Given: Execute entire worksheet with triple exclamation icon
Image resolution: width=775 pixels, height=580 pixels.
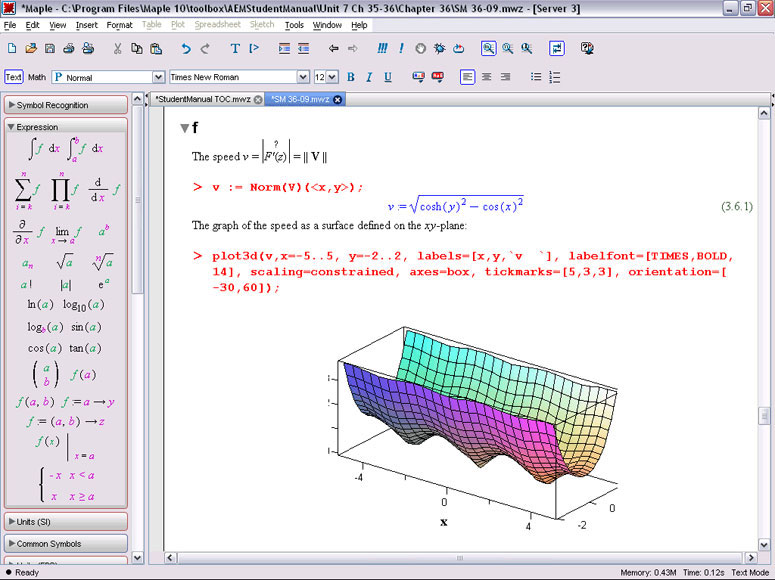Looking at the screenshot, I should click(x=382, y=48).
